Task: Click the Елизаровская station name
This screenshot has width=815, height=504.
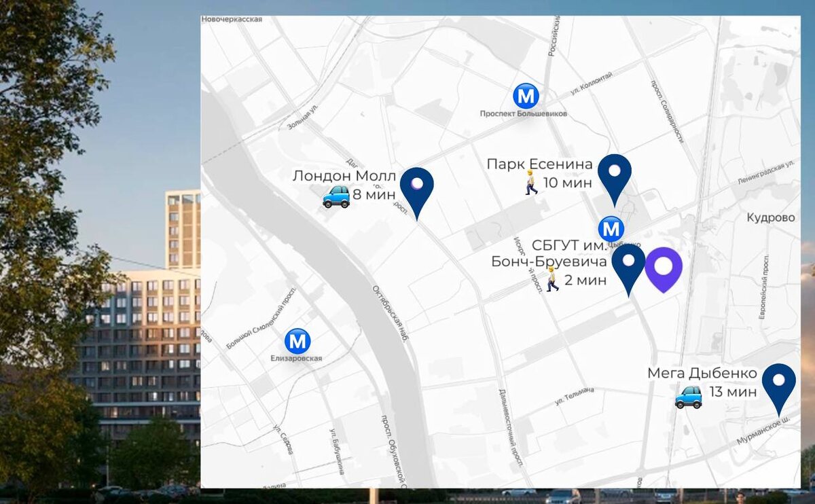Action: pyautogui.click(x=296, y=358)
